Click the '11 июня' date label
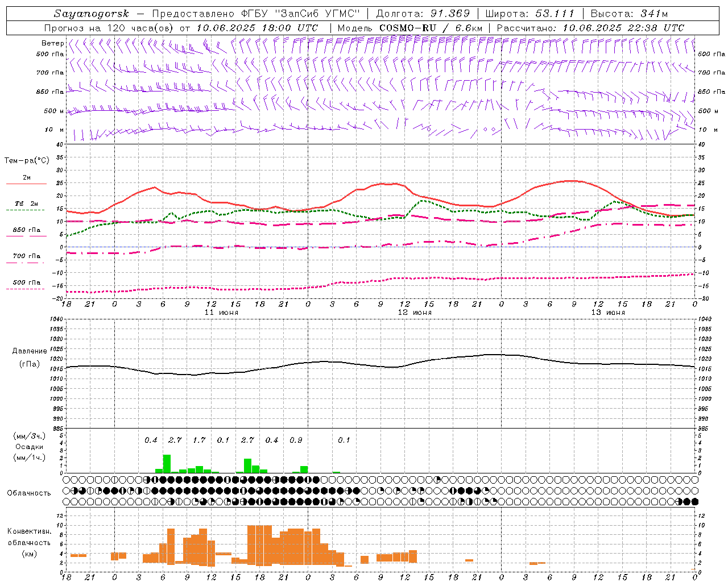This screenshot has width=728, height=582. pos(221,313)
